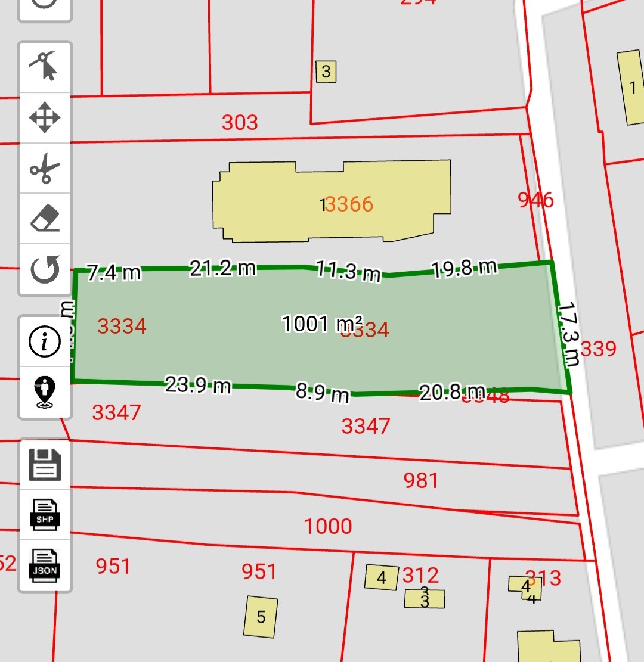This screenshot has width=644, height=662.
Task: Click the 1001 m² area label
Action: [x=321, y=324]
